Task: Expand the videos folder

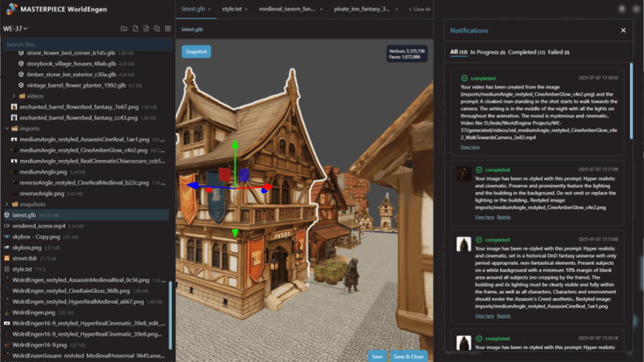Action: pos(30,96)
